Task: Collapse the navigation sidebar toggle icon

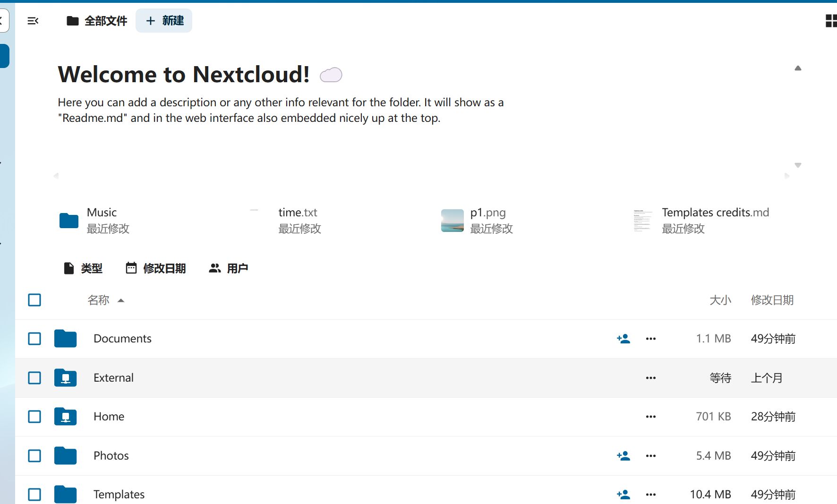Action: [33, 21]
